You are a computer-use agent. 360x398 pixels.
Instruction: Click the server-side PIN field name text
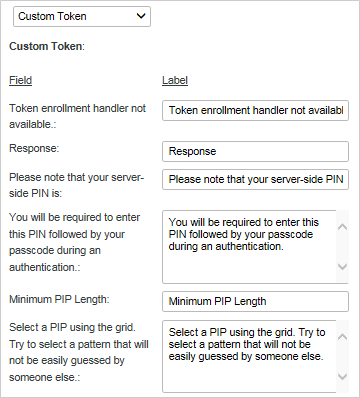click(x=76, y=185)
